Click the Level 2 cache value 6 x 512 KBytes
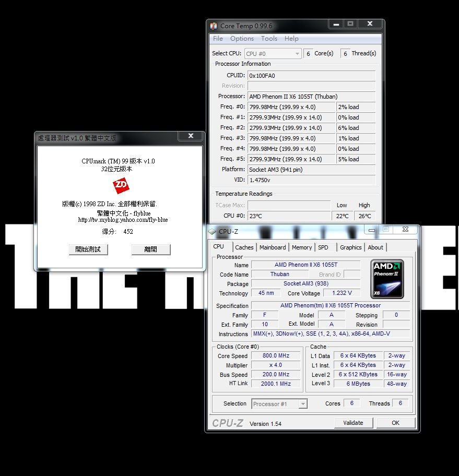The image size is (459, 476). pyautogui.click(x=358, y=374)
